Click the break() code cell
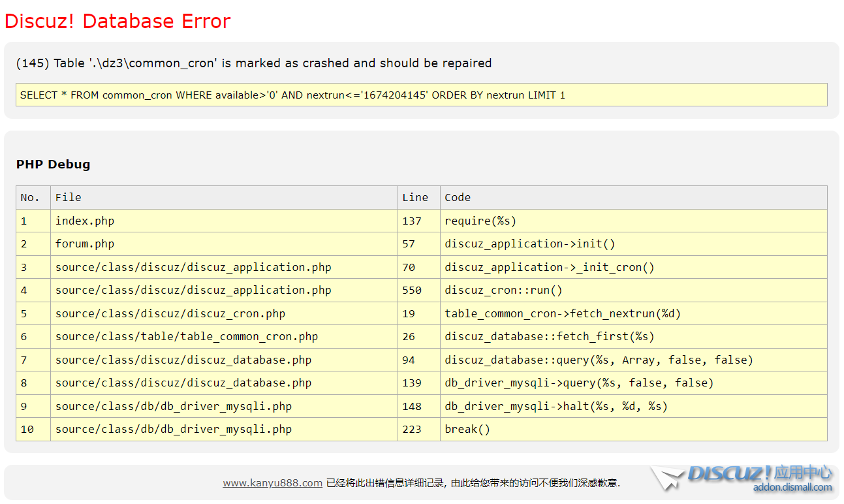Viewport: 844px width, 504px height. [x=467, y=429]
